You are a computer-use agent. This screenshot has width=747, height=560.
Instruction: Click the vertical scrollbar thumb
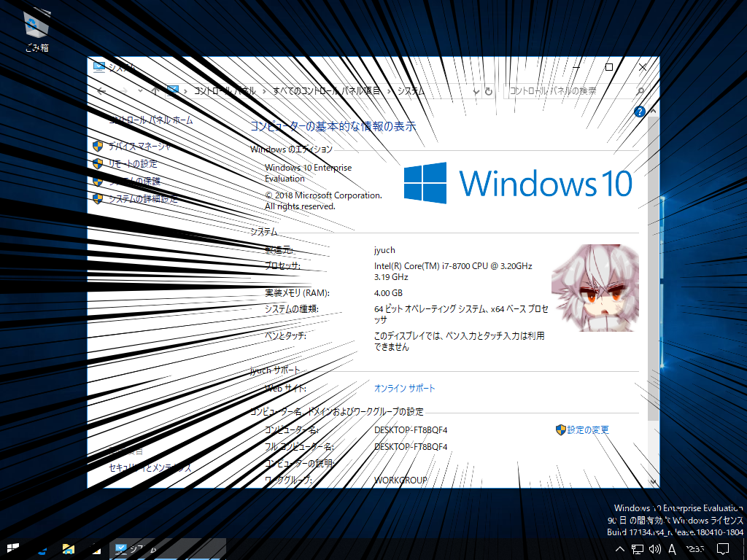(653, 268)
